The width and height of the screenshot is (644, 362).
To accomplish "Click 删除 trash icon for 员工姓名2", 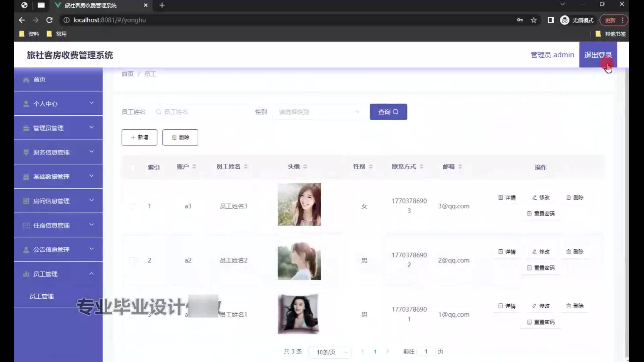I will [569, 252].
